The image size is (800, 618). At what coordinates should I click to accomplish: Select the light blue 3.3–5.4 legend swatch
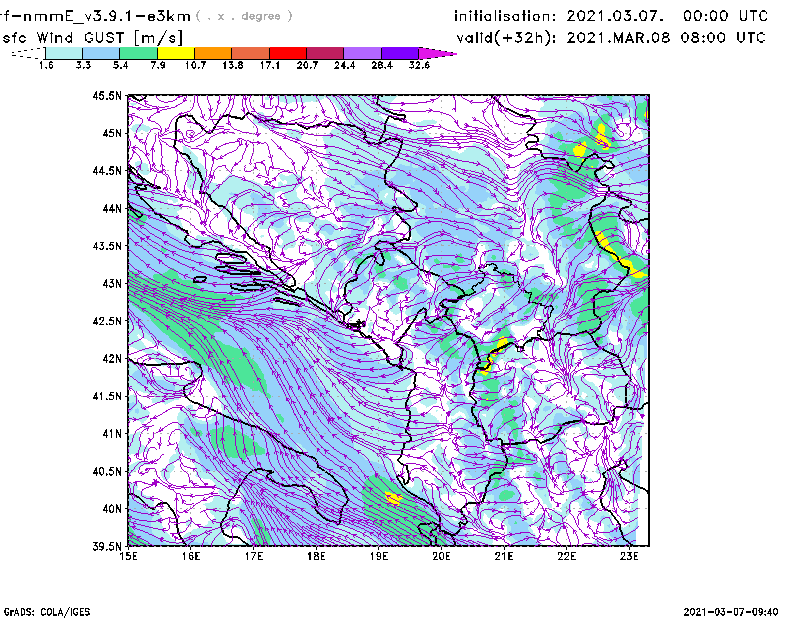coord(101,53)
